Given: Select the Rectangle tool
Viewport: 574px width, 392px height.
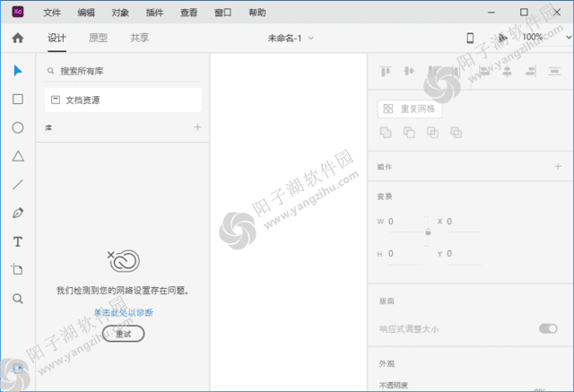Looking at the screenshot, I should [x=18, y=100].
